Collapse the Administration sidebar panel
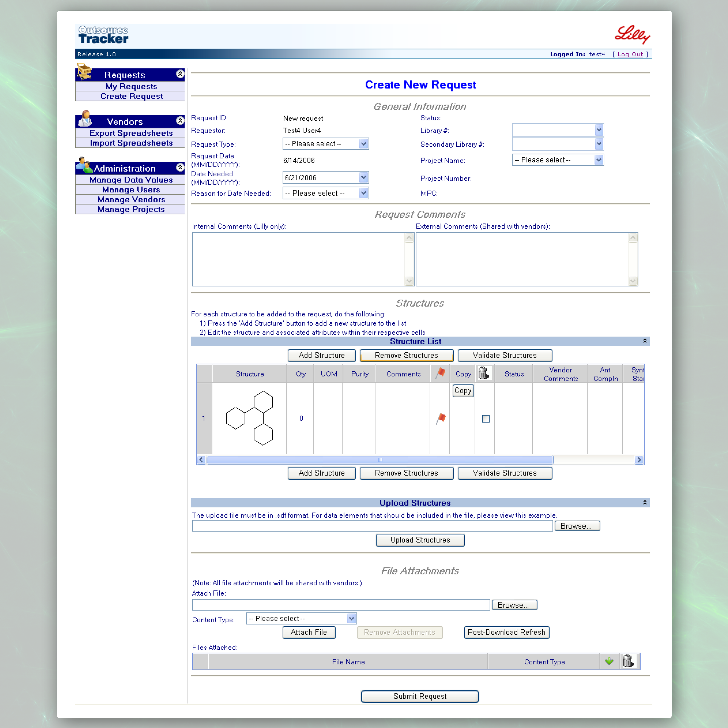 pyautogui.click(x=180, y=168)
